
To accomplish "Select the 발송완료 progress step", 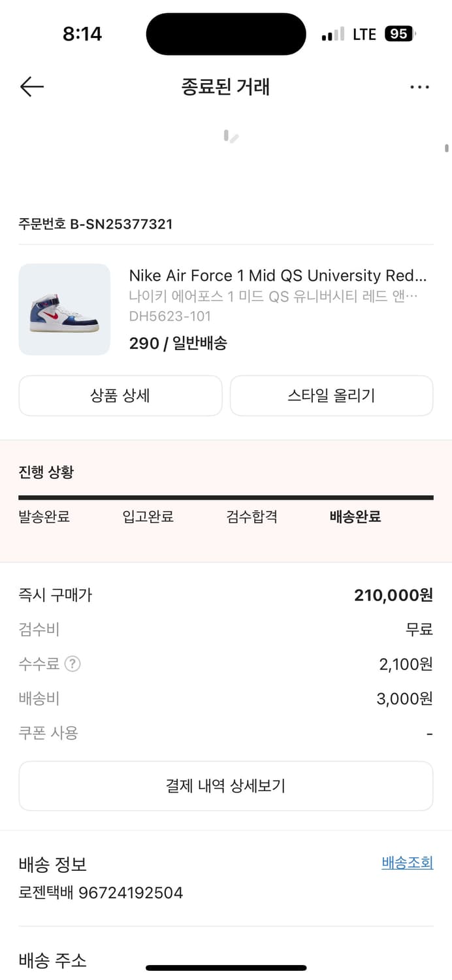I will [x=43, y=516].
